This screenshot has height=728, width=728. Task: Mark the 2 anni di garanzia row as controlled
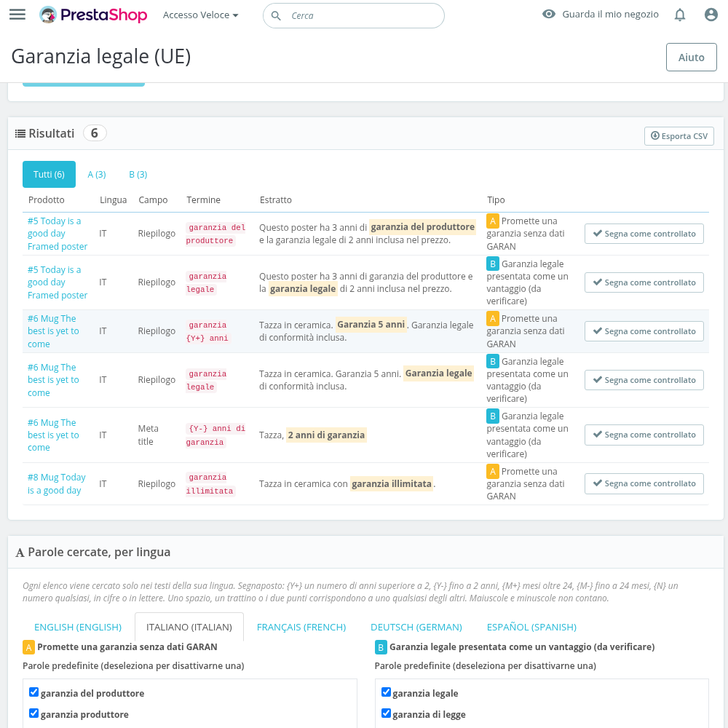(x=644, y=435)
